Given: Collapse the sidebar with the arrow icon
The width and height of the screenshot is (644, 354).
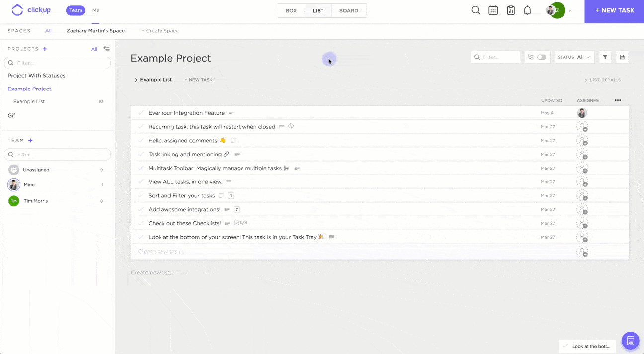Looking at the screenshot, I should pos(106,49).
